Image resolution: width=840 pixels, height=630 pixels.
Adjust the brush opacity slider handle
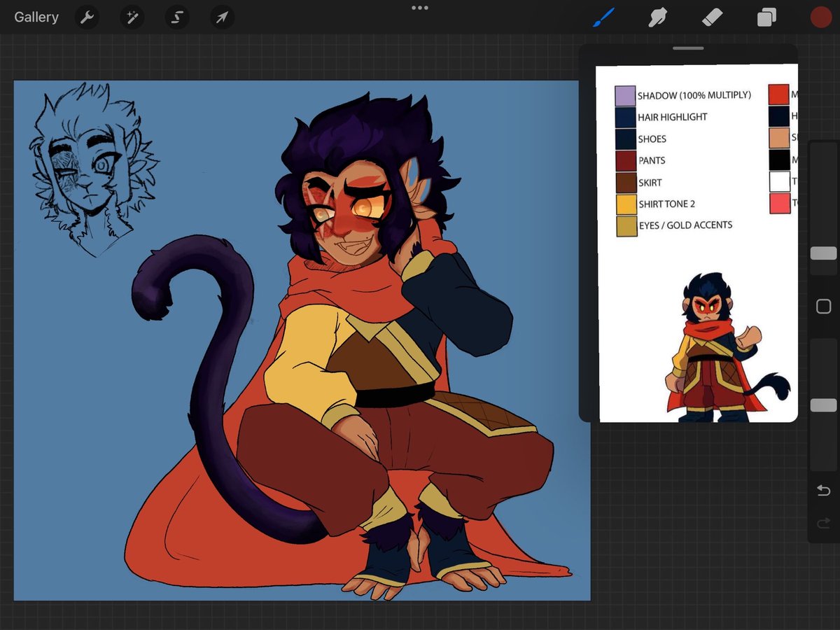pos(823,405)
